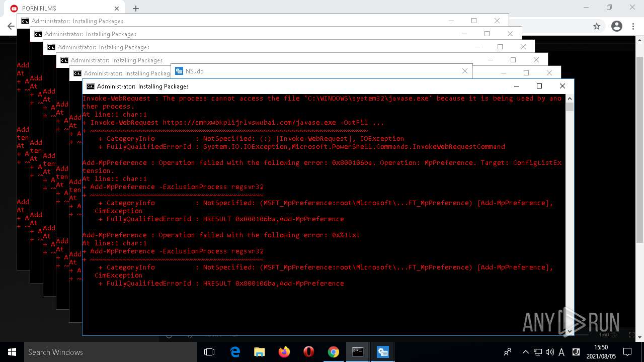Open the Start menu
Viewport: 644px width, 362px height.
[12, 352]
